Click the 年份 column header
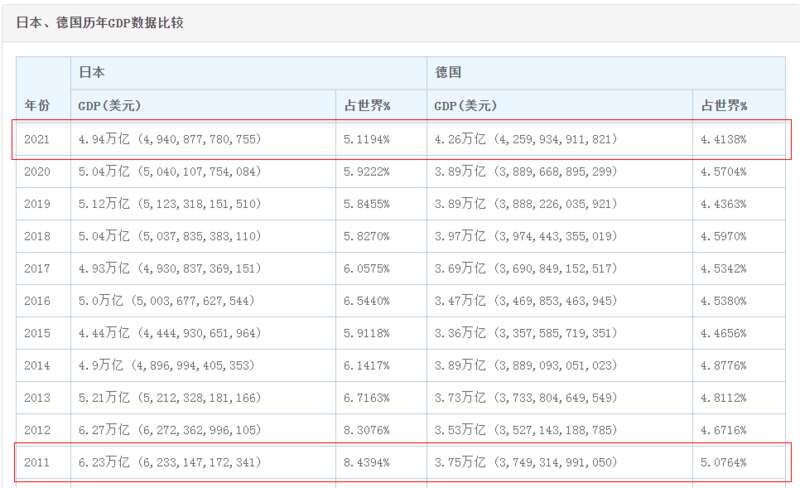The width and height of the screenshot is (800, 488). point(37,106)
